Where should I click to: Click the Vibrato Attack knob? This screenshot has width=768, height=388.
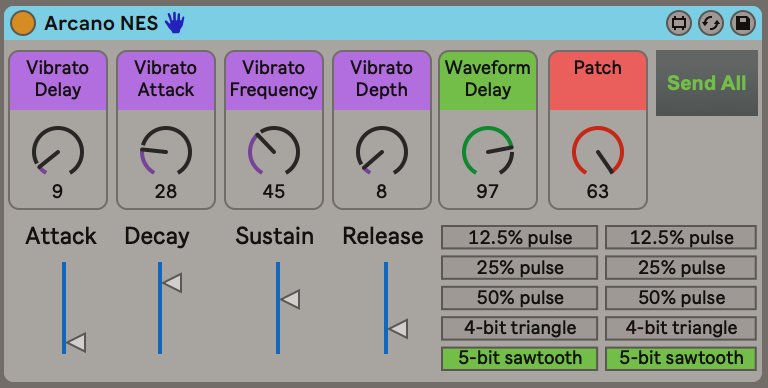166,151
